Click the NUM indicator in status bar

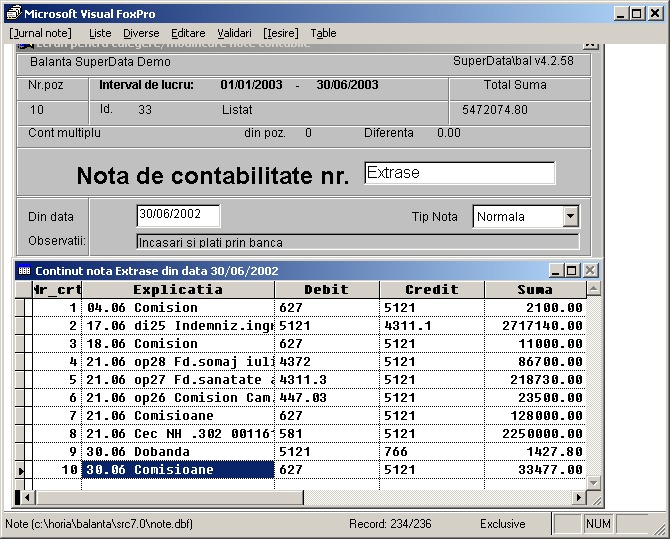click(598, 524)
